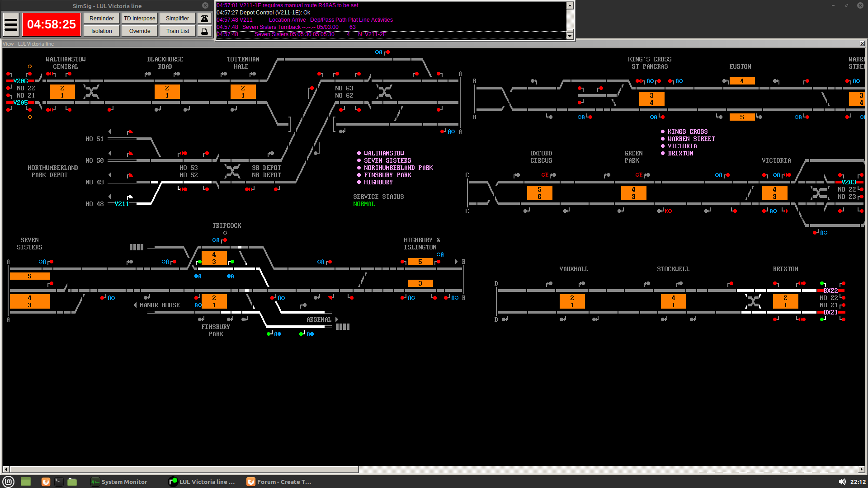This screenshot has width=868, height=488.
Task: Open the Reminder button
Action: [102, 19]
